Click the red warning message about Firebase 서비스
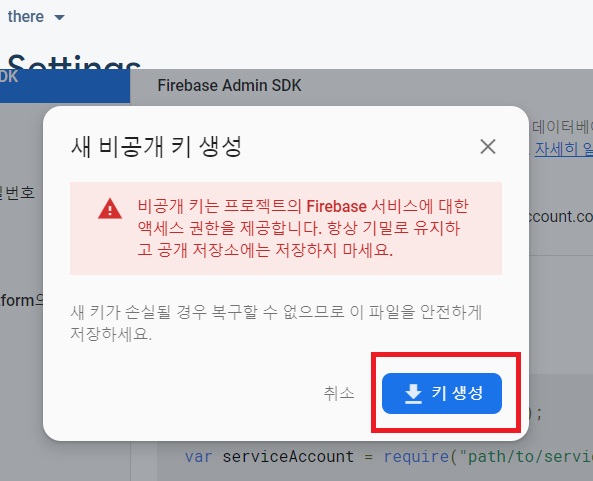This screenshot has height=481, width=593. [303, 228]
